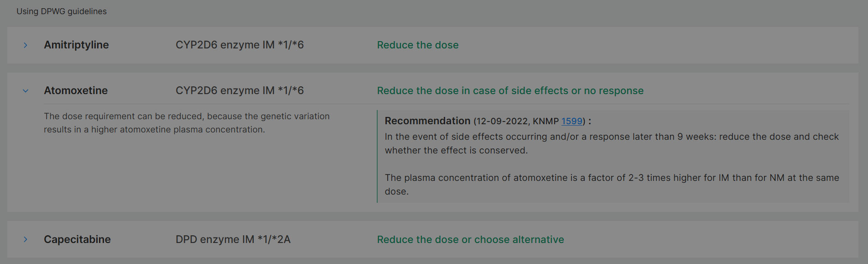The height and width of the screenshot is (264, 868).
Task: Select the DPD enzyme IM *1/*2A text
Action: coord(233,239)
